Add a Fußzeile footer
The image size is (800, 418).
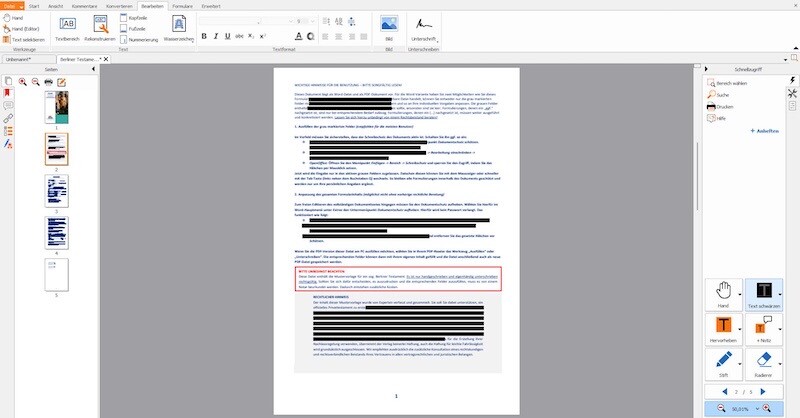tap(133, 29)
